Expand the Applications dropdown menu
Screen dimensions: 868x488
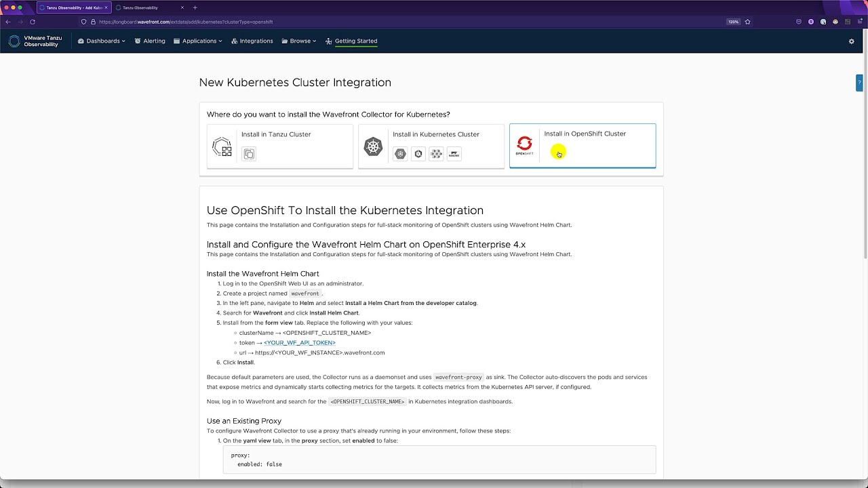(198, 41)
